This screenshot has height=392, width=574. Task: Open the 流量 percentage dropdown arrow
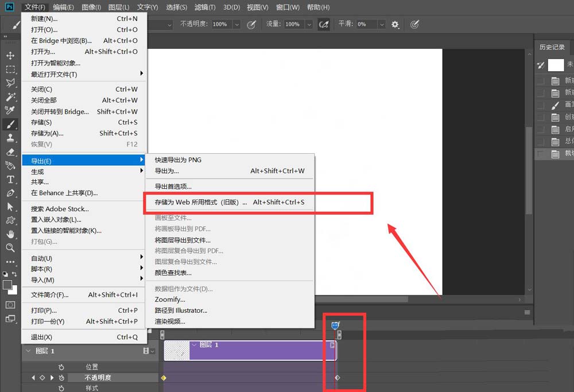309,25
